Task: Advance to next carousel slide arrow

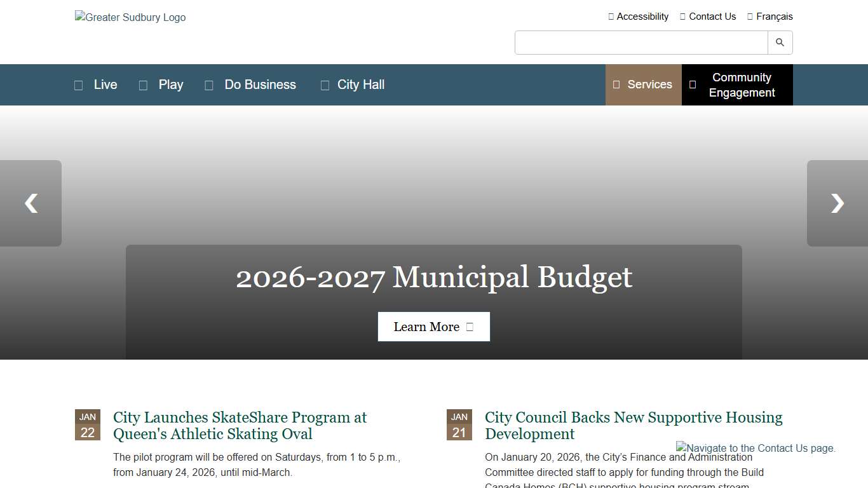Action: point(837,203)
